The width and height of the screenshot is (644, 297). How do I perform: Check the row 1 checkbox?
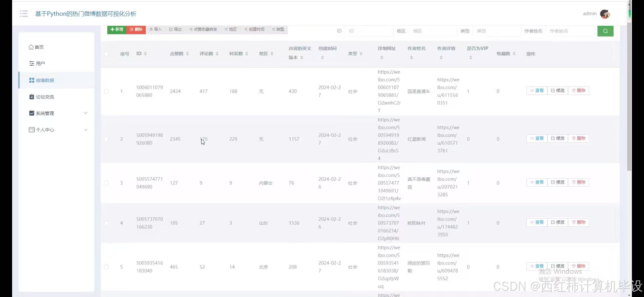click(106, 91)
